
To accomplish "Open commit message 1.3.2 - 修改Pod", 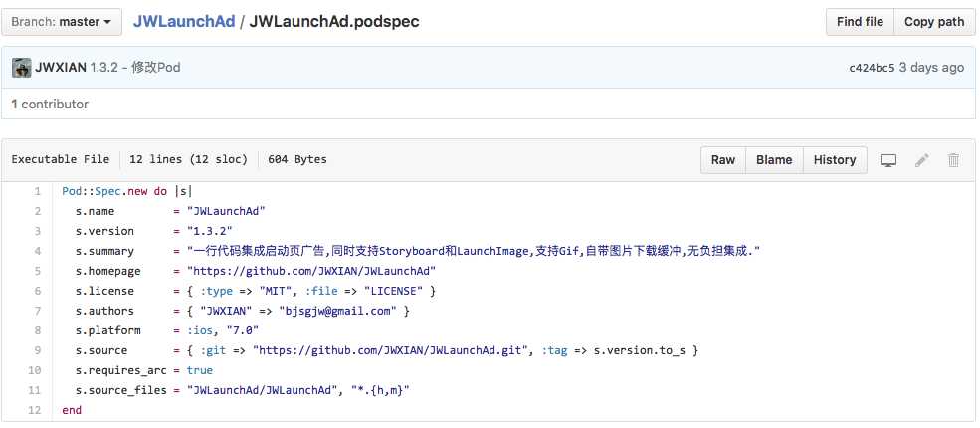I will pyautogui.click(x=135, y=68).
